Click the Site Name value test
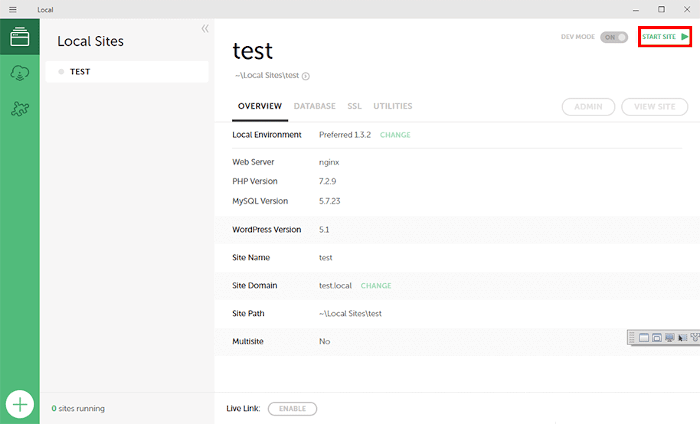The image size is (700, 424). click(x=325, y=258)
